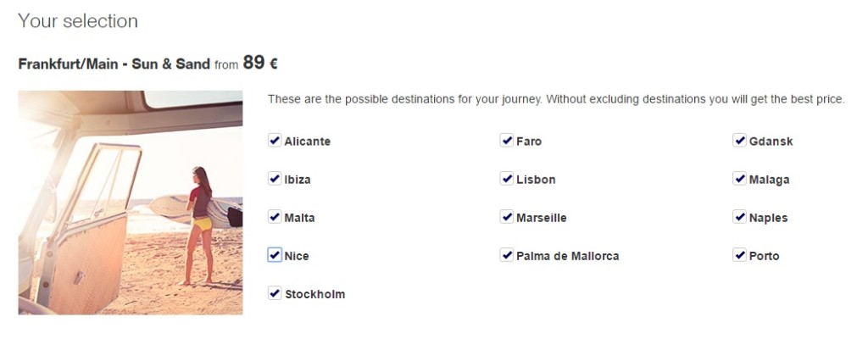Deselect the Porto checkbox

[739, 255]
